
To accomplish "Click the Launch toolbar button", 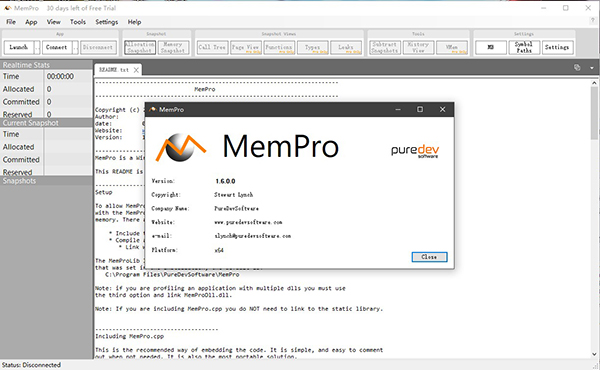I will (x=19, y=47).
